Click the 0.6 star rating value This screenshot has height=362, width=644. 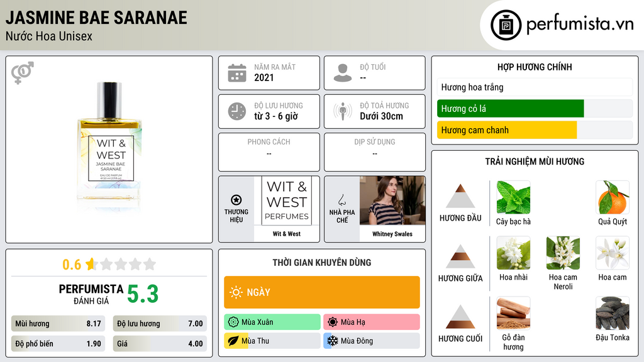72,265
